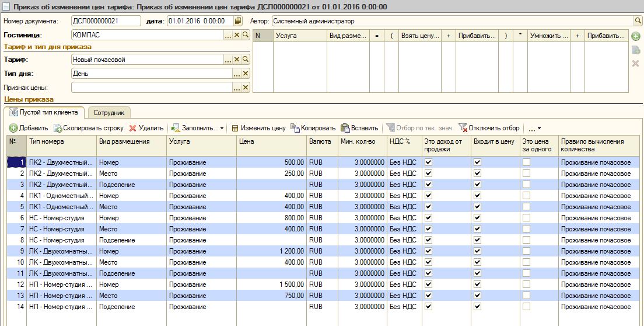Viewport: 644px width, 326px height.
Task: Toggle Это цена за одного checkbox in row 12
Action: 526,284
